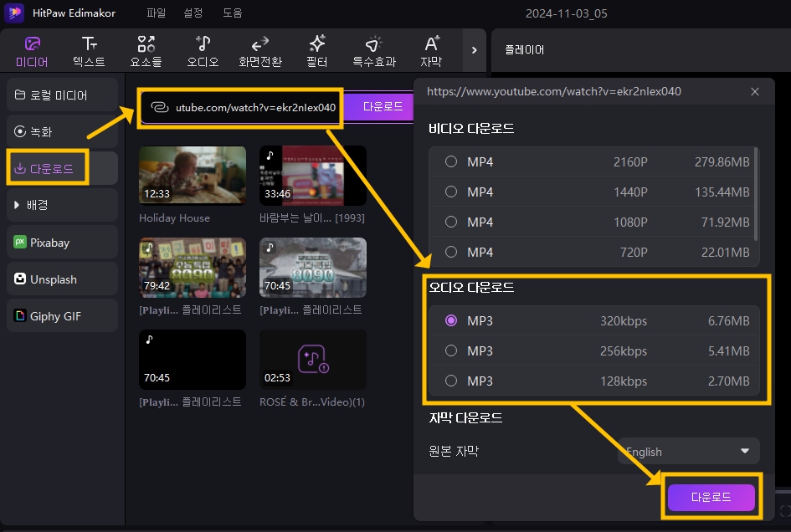Click the purple 다운로드 button in dialog

pyautogui.click(x=711, y=497)
